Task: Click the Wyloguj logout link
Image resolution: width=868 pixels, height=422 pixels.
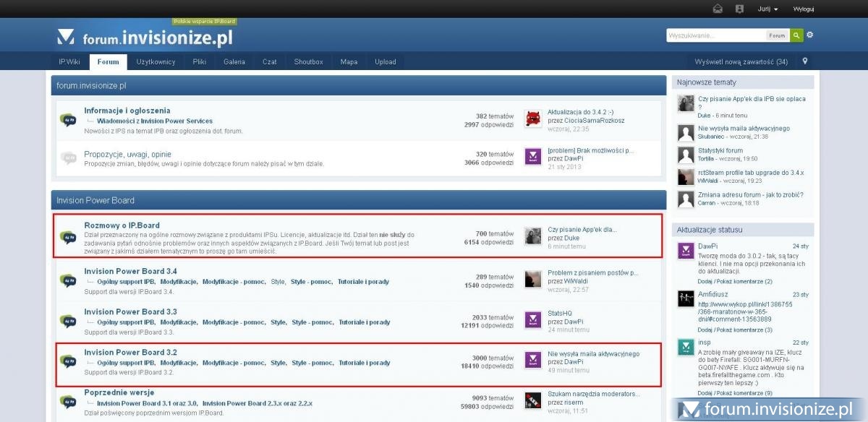Action: coord(804,9)
